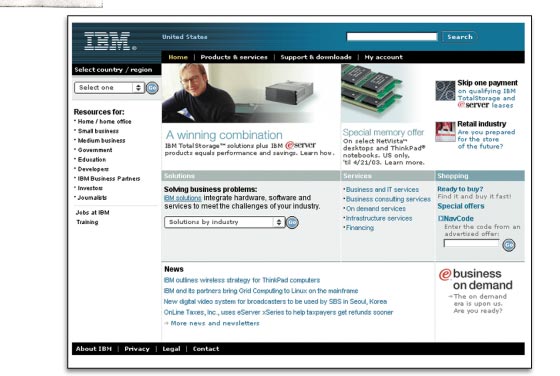Click in the search text field
Viewport: 560px width, 376px height.
pyautogui.click(x=392, y=37)
